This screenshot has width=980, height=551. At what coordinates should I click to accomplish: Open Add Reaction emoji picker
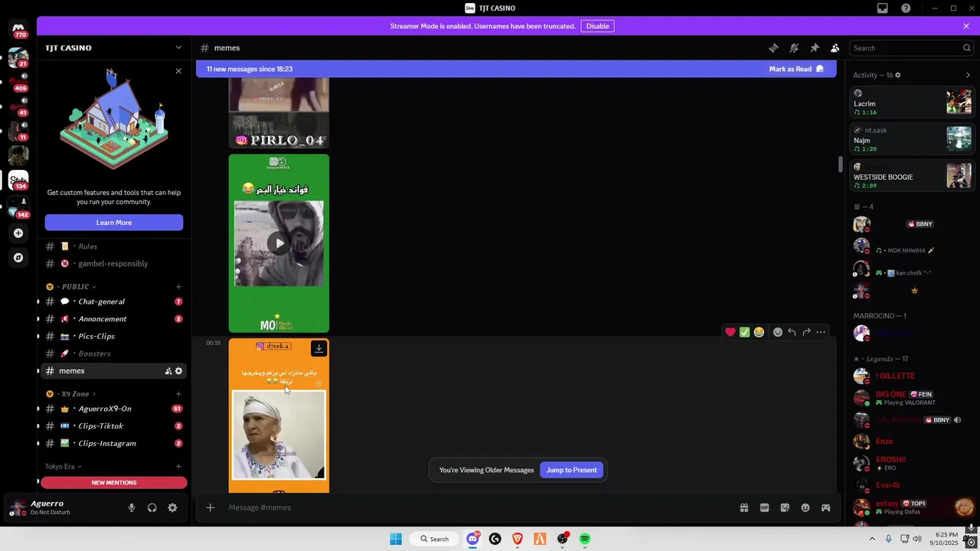[x=778, y=332]
